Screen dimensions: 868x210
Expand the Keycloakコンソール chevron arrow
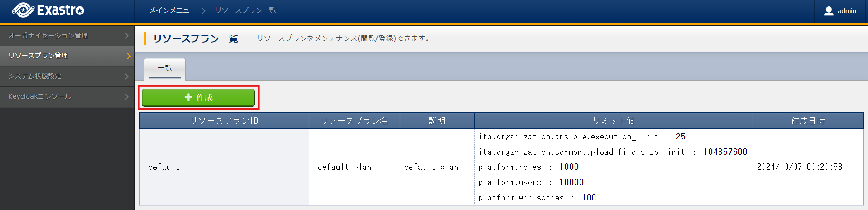tap(127, 97)
